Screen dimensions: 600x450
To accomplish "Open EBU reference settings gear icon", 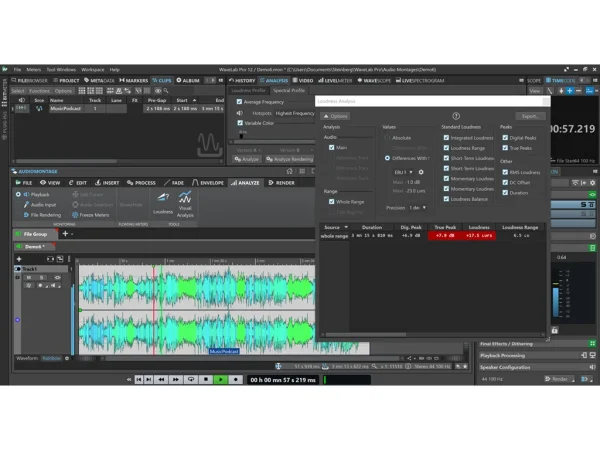I will point(421,172).
